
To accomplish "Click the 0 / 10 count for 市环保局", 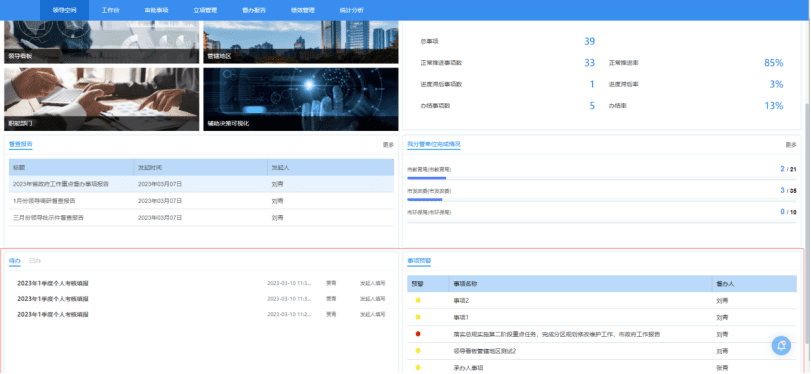I will click(788, 212).
